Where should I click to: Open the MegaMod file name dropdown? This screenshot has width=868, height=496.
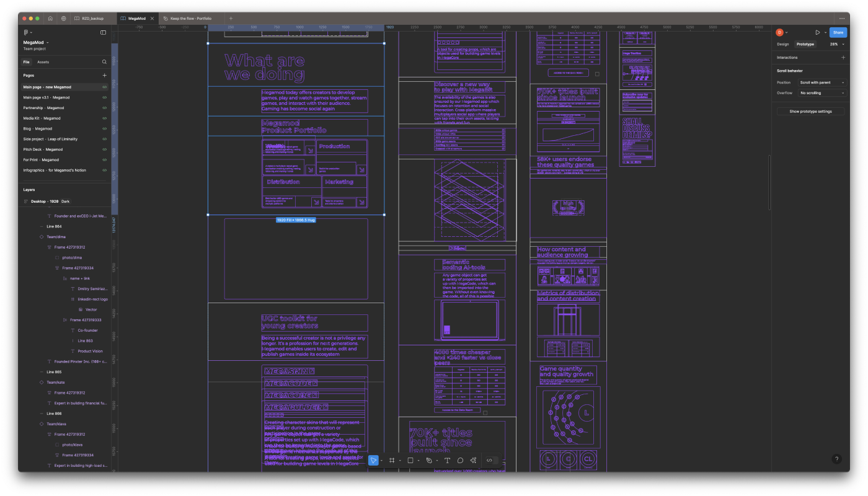[36, 42]
